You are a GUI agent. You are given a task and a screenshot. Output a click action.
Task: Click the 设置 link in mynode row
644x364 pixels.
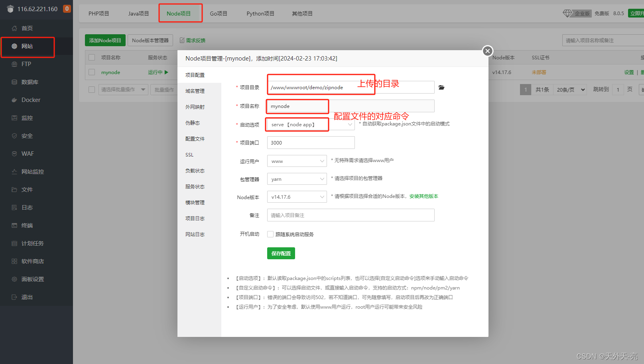click(x=629, y=72)
